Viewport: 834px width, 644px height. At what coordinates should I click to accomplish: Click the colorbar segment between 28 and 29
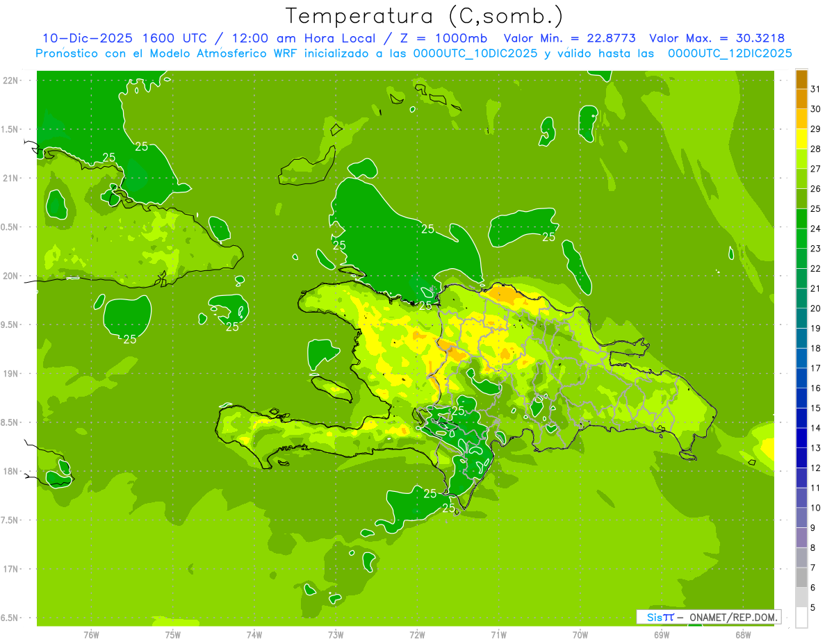click(x=801, y=139)
